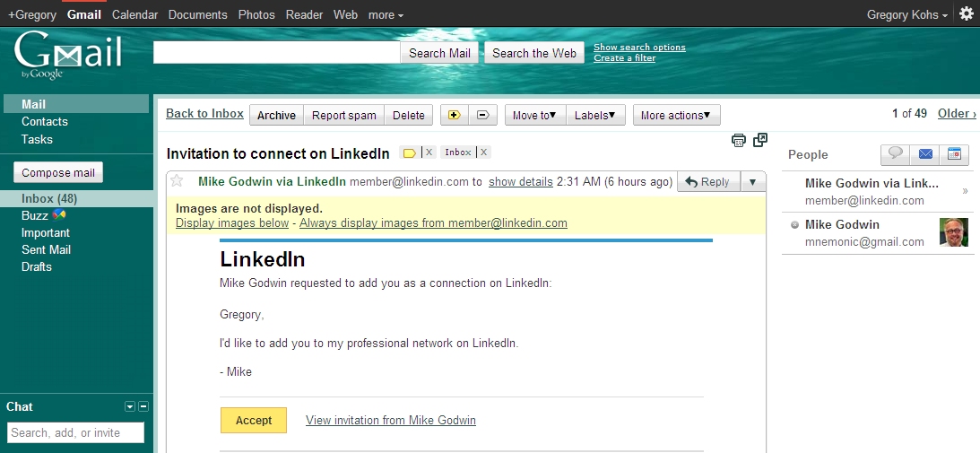Click the Chat search, add, or invite field
This screenshot has width=980, height=453.
pyautogui.click(x=76, y=432)
